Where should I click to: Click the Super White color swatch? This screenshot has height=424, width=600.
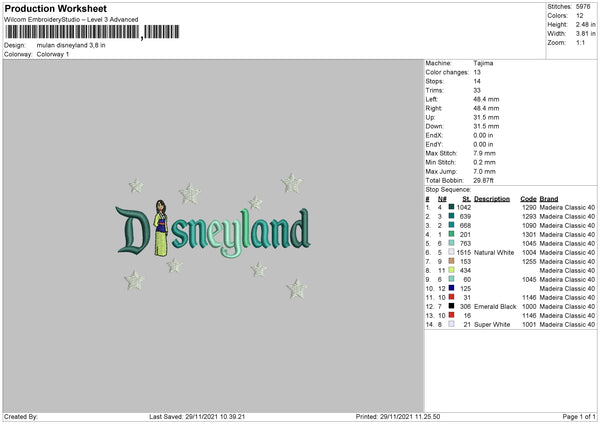(x=451, y=324)
